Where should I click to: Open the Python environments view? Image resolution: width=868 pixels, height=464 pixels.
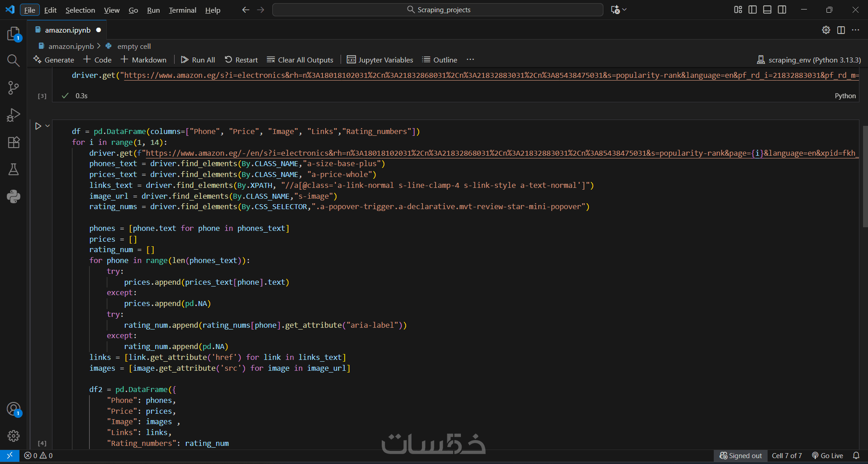[14, 196]
